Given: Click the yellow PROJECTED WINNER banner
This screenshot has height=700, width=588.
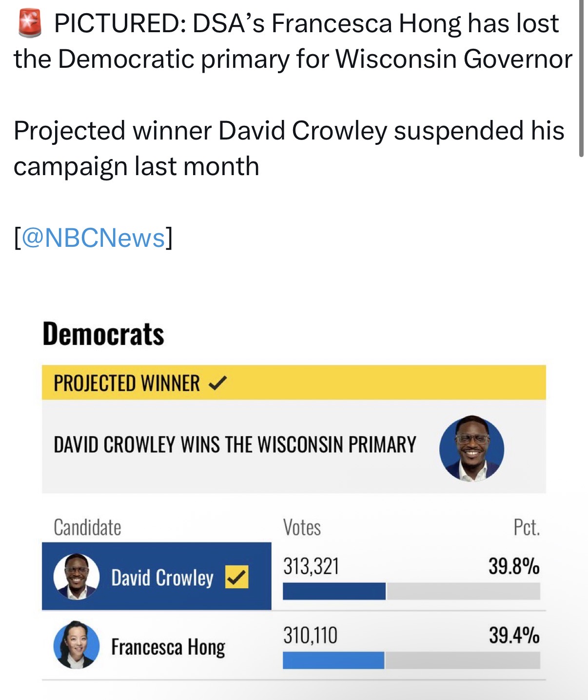Looking at the screenshot, I should click(x=294, y=382).
